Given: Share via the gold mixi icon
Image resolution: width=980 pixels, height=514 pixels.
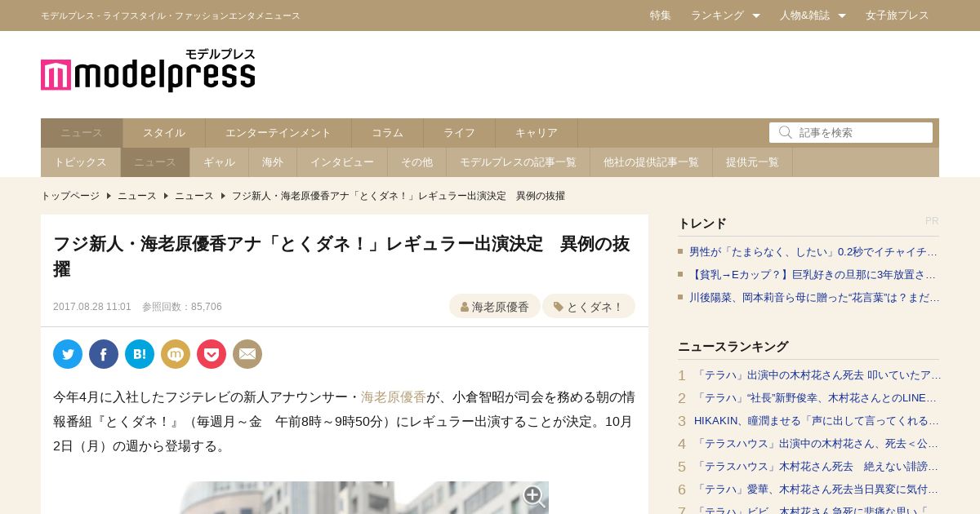Looking at the screenshot, I should click(x=176, y=354).
